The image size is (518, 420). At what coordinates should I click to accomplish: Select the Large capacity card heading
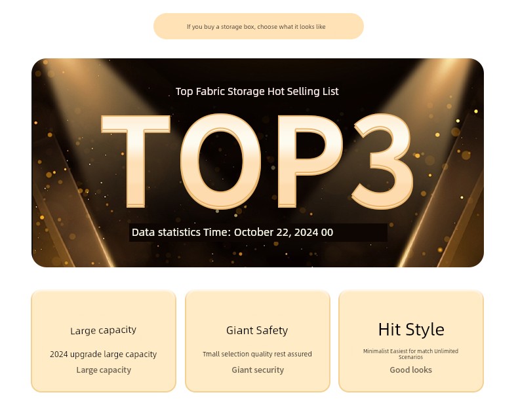point(104,331)
